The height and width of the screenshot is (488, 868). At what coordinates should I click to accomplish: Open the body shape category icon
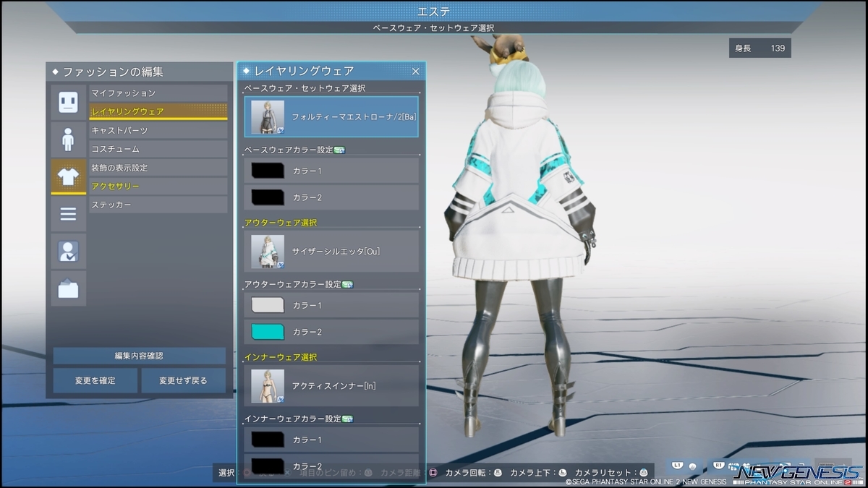pos(68,140)
